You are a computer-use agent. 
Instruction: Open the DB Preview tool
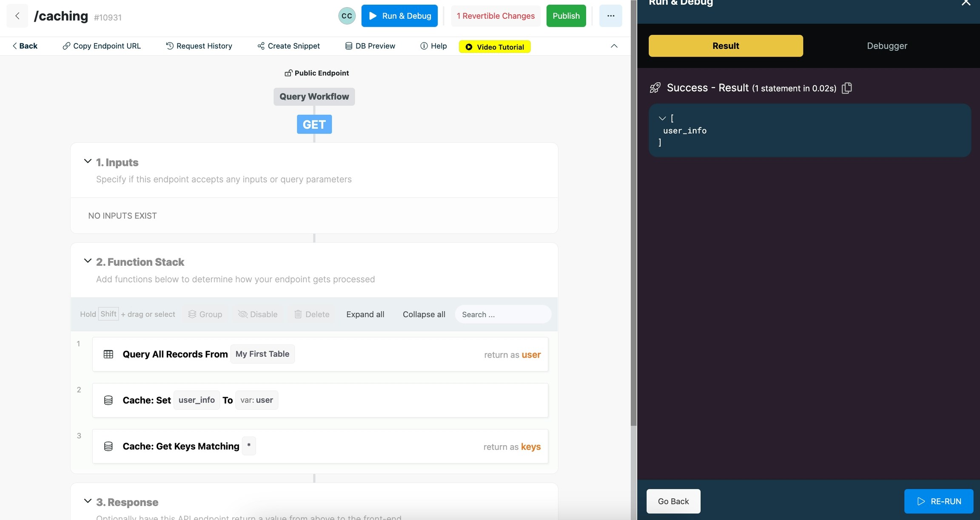tap(370, 46)
